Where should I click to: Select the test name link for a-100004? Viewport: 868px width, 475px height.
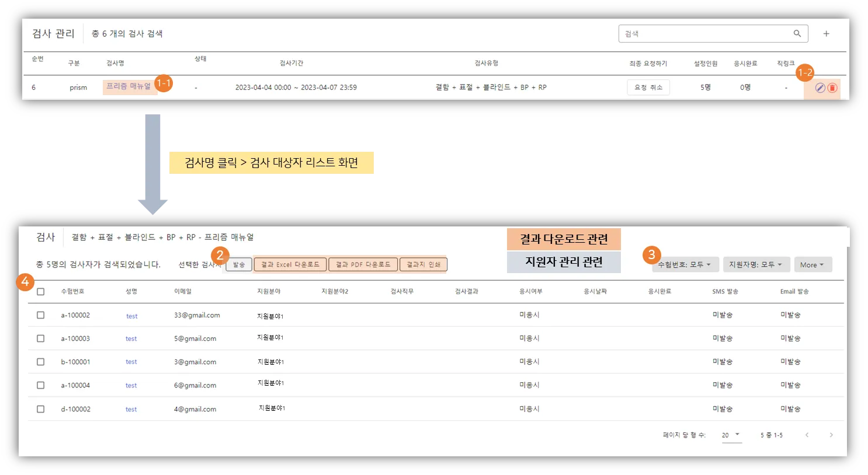[x=131, y=386]
